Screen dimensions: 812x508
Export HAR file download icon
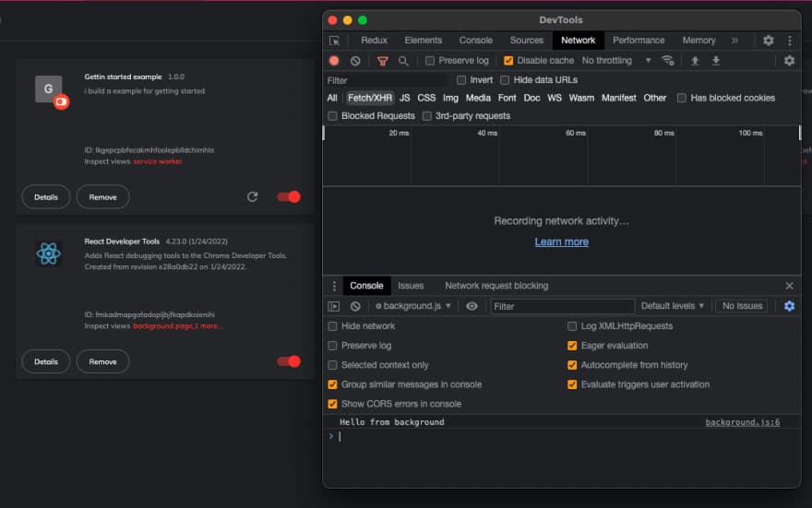pyautogui.click(x=716, y=61)
